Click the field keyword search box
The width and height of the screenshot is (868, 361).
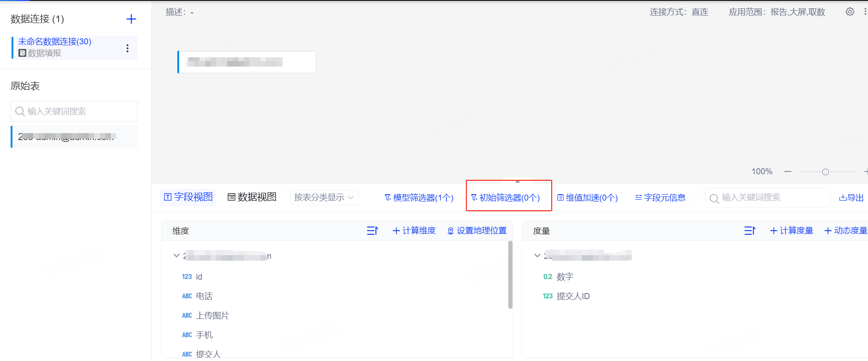767,198
